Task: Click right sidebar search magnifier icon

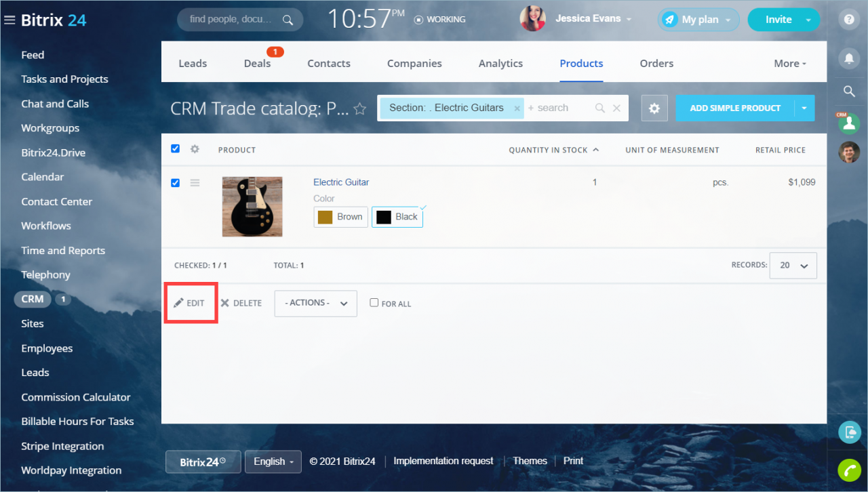Action: click(x=849, y=91)
